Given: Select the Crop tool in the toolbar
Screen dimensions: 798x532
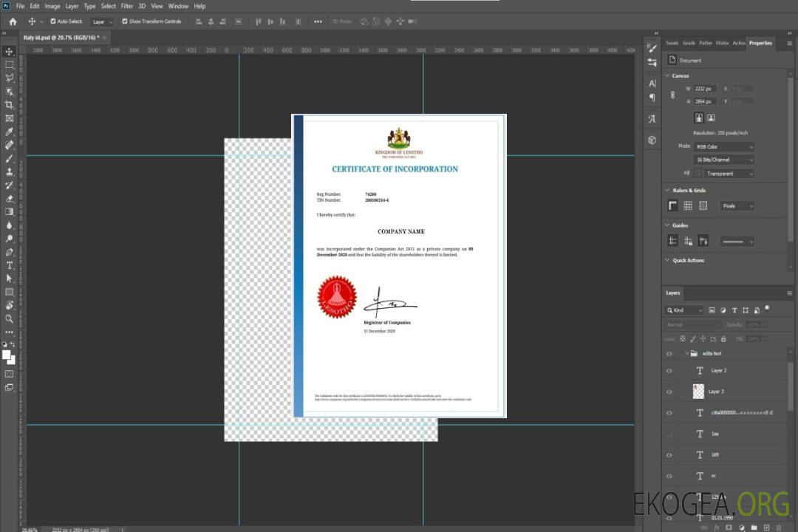Looking at the screenshot, I should 10,105.
